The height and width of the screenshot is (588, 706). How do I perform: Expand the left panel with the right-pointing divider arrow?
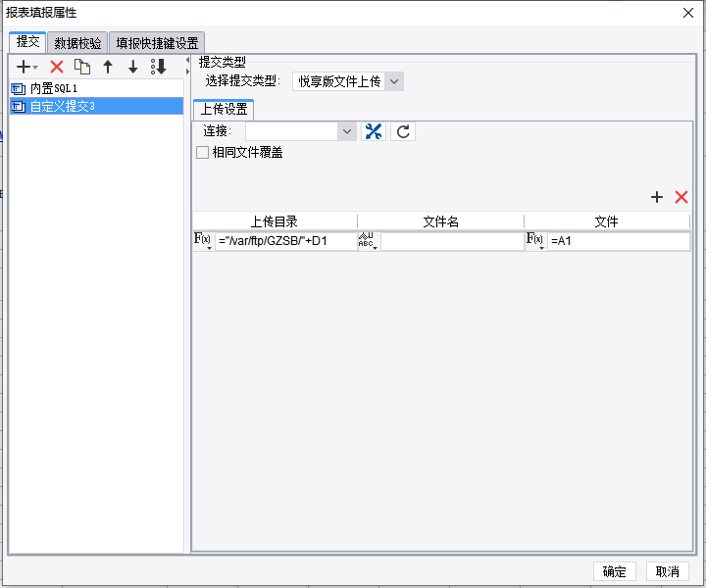click(187, 72)
